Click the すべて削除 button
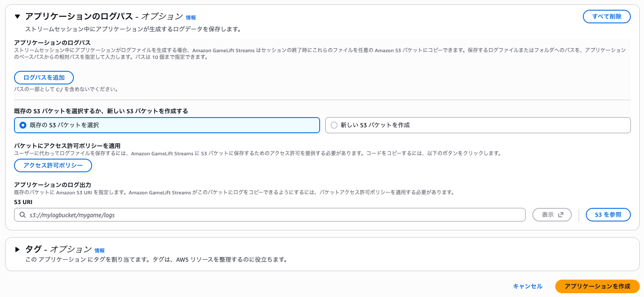 (x=607, y=17)
